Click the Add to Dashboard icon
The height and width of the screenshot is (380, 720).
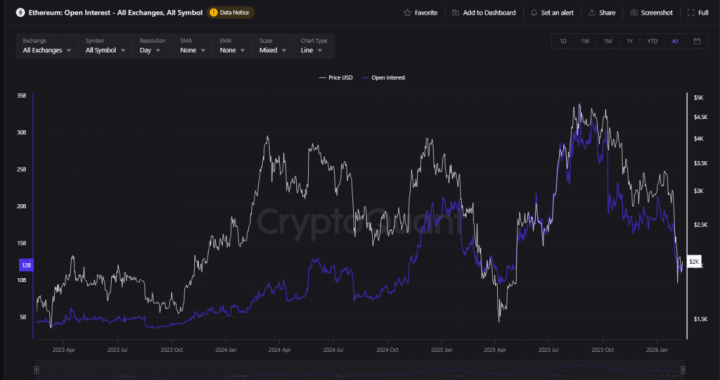coord(455,13)
